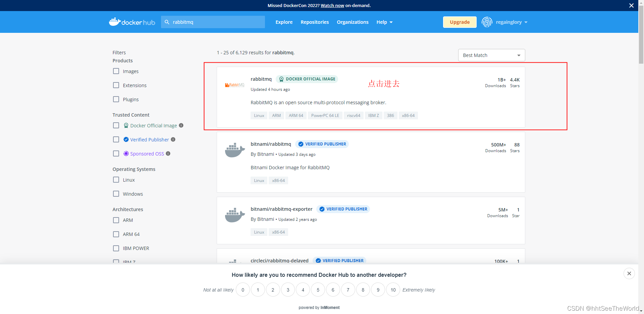
Task: Click the 386 tag on rabbitmq
Action: point(390,116)
